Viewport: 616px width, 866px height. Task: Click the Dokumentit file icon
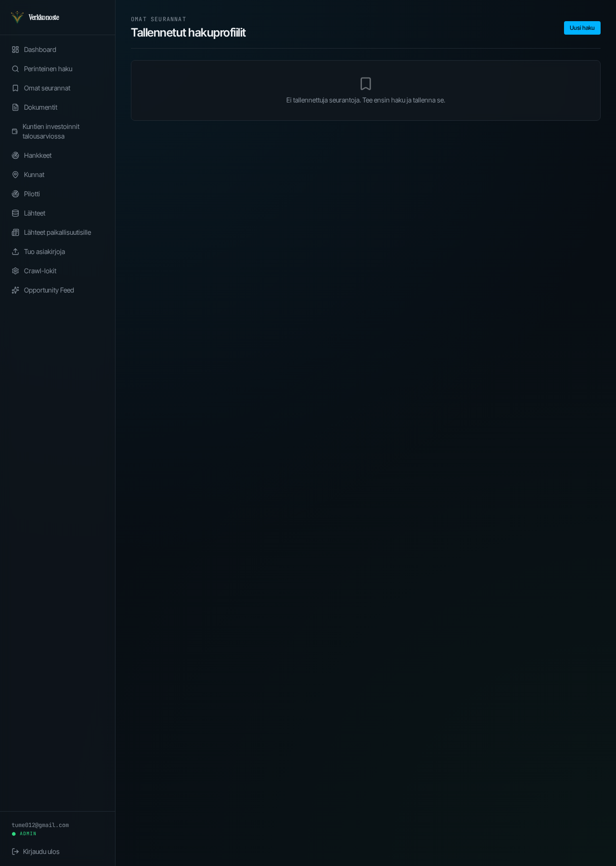(15, 107)
